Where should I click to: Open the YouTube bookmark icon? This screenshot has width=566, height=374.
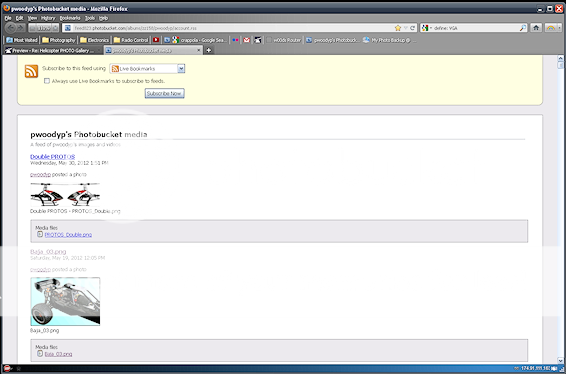click(x=156, y=40)
